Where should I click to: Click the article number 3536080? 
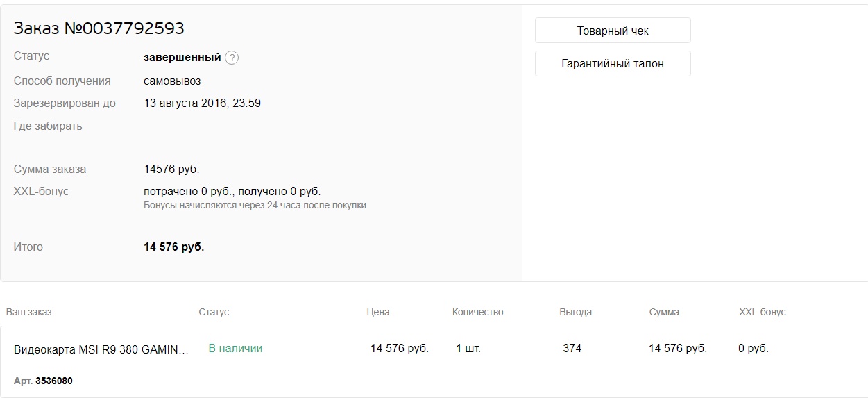pyautogui.click(x=54, y=381)
